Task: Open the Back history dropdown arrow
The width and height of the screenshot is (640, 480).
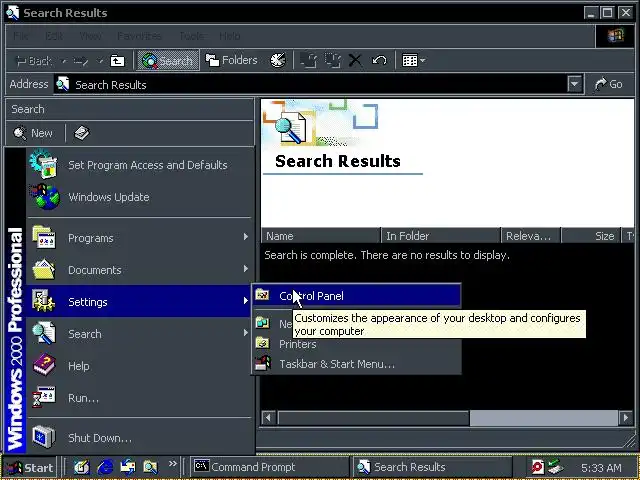Action: 64,61
